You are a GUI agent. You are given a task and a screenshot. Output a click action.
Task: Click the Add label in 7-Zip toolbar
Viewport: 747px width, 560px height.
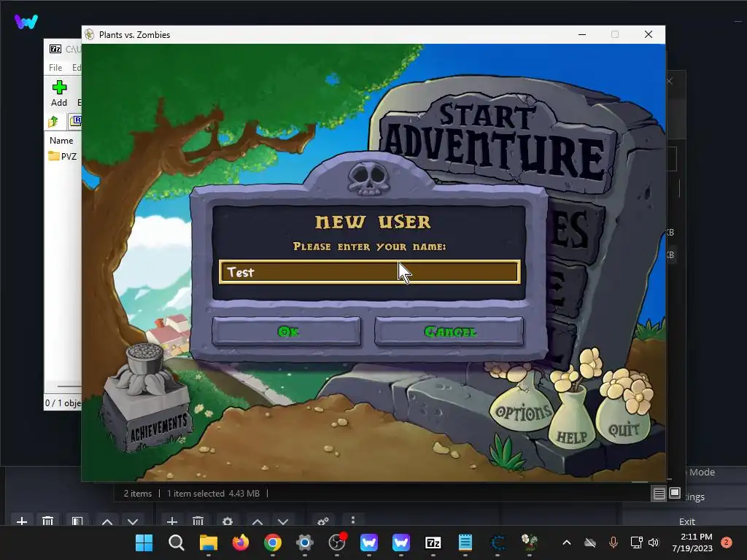point(59,102)
